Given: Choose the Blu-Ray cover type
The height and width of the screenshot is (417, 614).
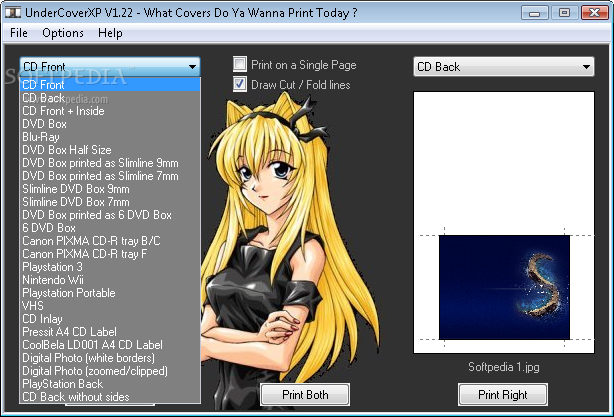Looking at the screenshot, I should (x=110, y=137).
